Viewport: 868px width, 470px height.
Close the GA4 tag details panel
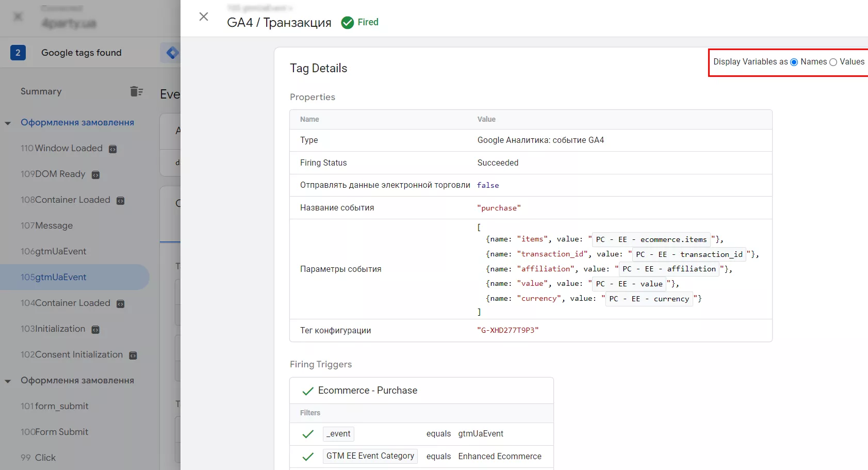[x=204, y=17]
